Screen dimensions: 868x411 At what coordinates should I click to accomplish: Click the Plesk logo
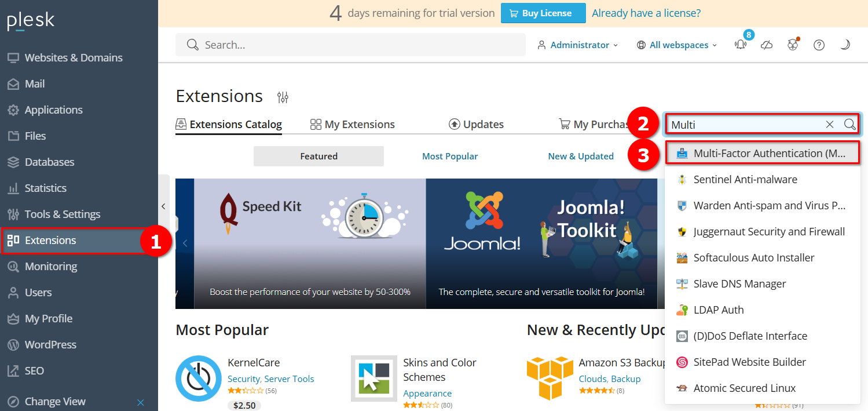click(x=31, y=21)
